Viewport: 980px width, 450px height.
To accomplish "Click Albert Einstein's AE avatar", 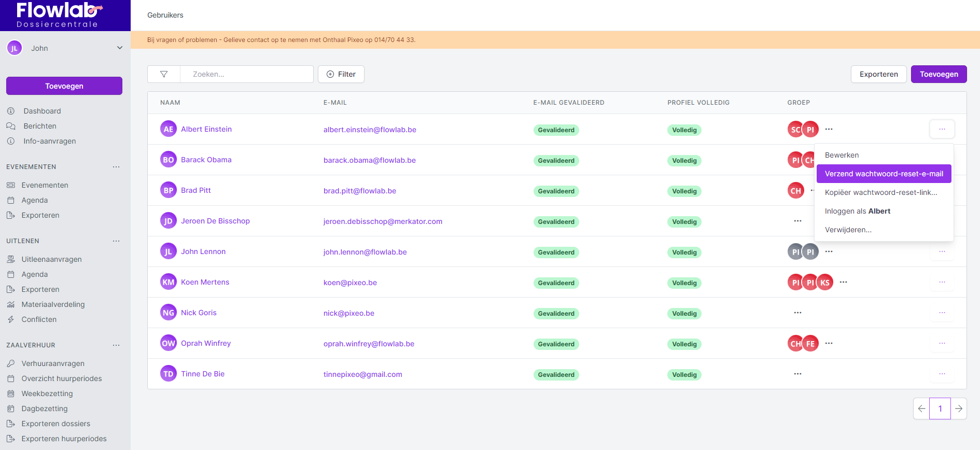I will click(x=169, y=129).
